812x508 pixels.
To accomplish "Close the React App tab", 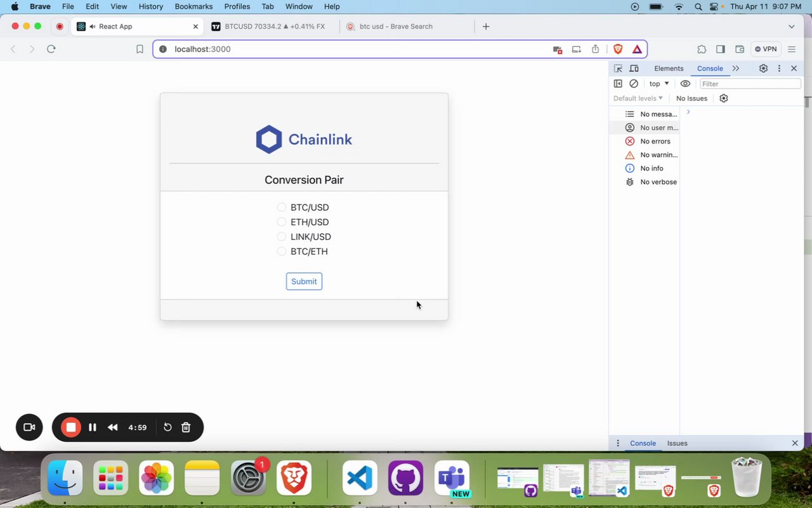I will tap(195, 27).
